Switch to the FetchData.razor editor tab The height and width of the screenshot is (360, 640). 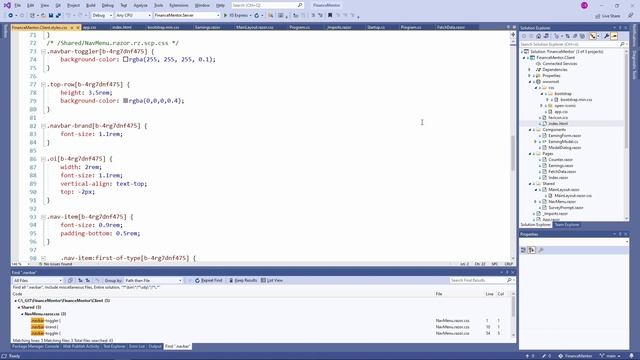point(451,27)
